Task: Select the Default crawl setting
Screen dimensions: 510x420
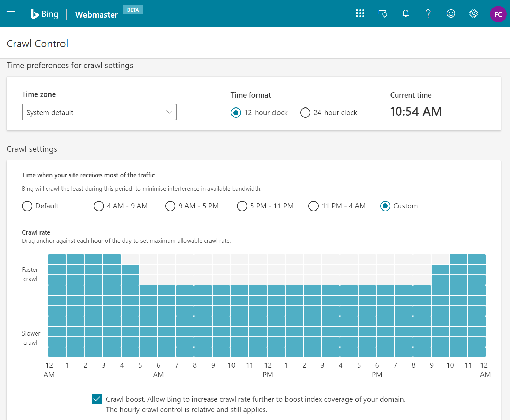Action: pyautogui.click(x=27, y=206)
